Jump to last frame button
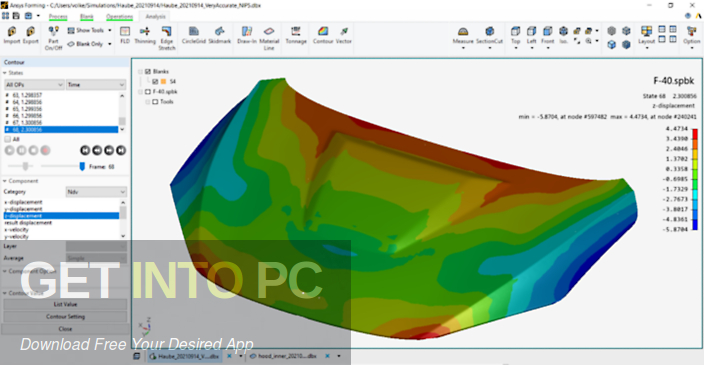The width and height of the screenshot is (704, 365). coord(121,150)
